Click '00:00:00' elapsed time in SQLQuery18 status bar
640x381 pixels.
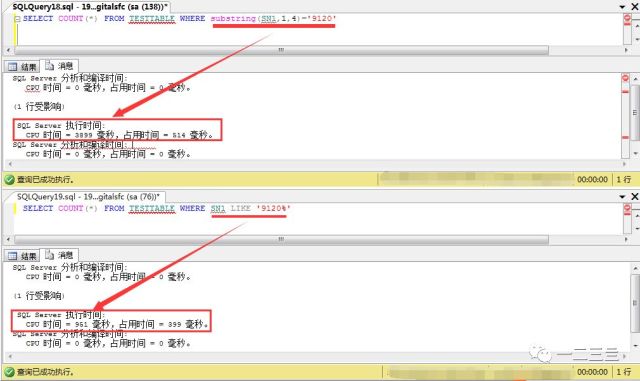click(592, 179)
